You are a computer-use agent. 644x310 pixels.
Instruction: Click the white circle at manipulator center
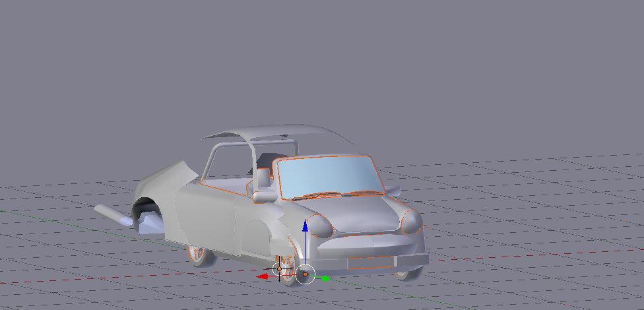tap(305, 274)
